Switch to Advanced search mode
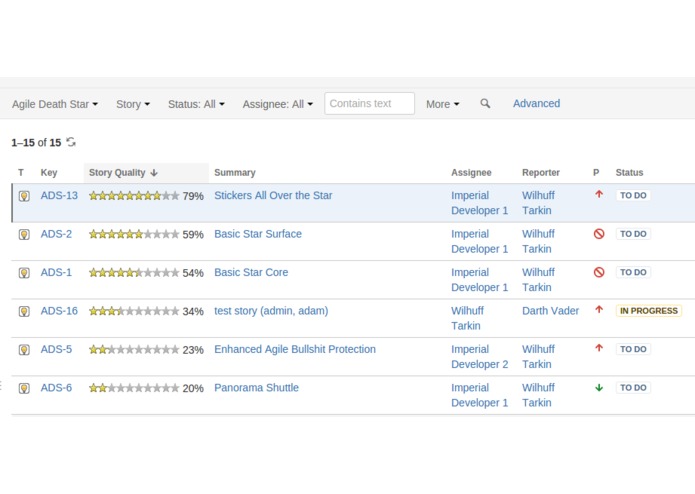 (x=536, y=104)
